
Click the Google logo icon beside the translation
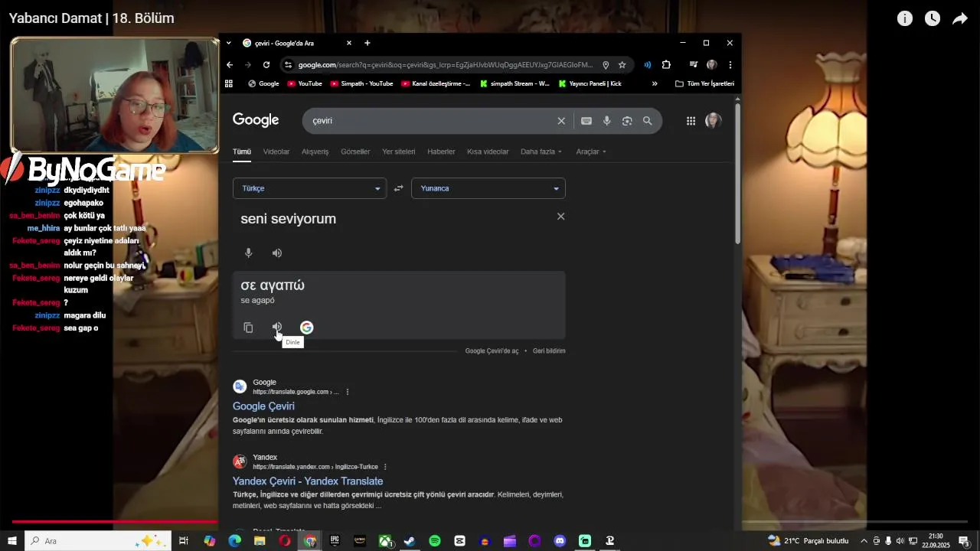pos(306,328)
